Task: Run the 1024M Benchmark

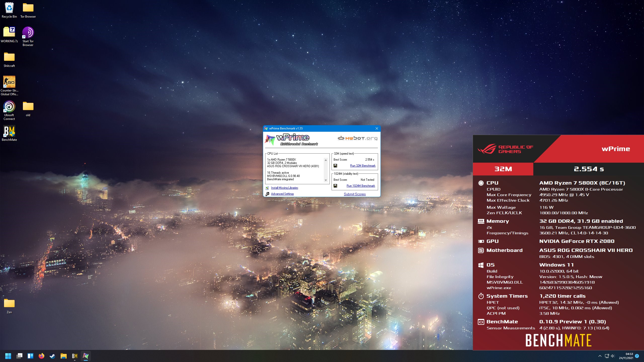Action: pyautogui.click(x=361, y=186)
